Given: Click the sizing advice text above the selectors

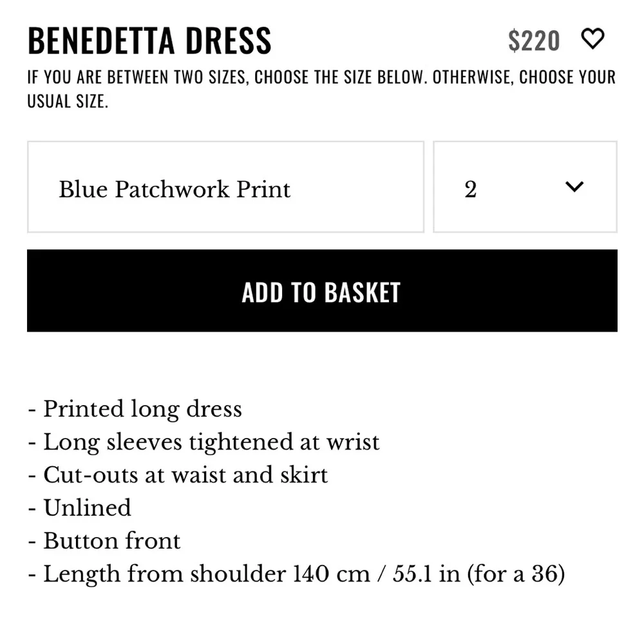Looking at the screenshot, I should click(321, 88).
